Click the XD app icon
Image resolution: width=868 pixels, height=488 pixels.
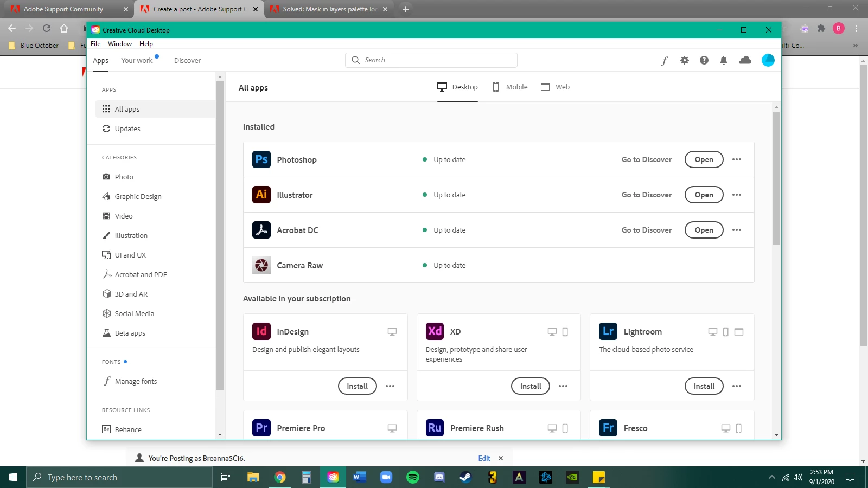click(x=435, y=331)
